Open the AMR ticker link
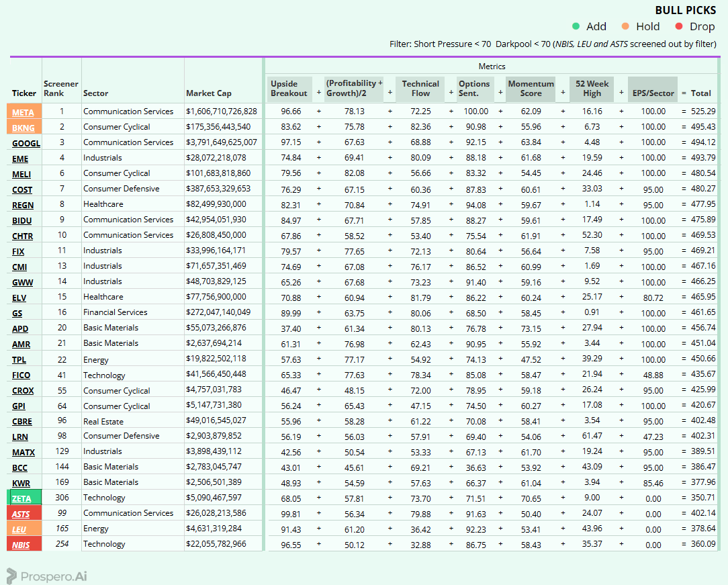Screen dimensions: 728x585 click(21, 344)
